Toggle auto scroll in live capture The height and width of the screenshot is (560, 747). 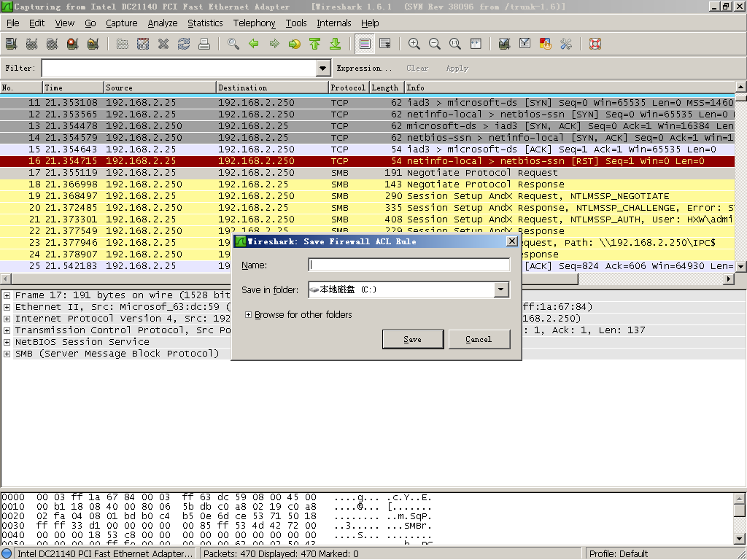[x=385, y=44]
